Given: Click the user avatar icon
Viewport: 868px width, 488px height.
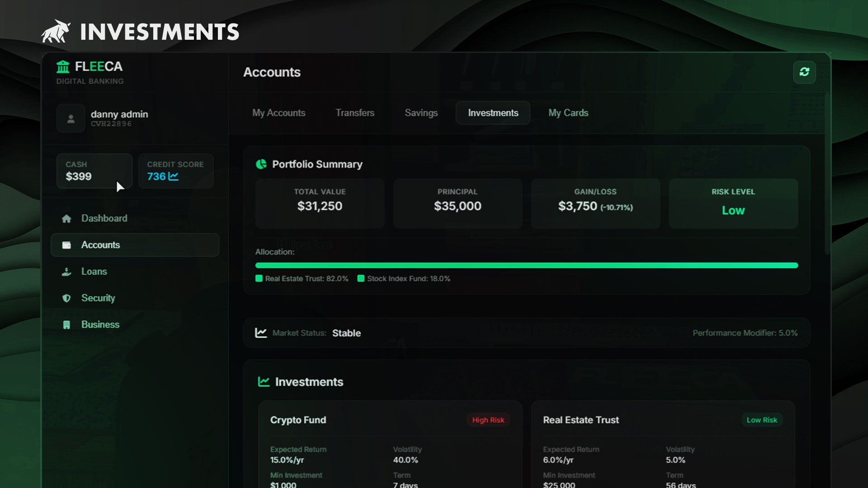Looking at the screenshot, I should (71, 118).
